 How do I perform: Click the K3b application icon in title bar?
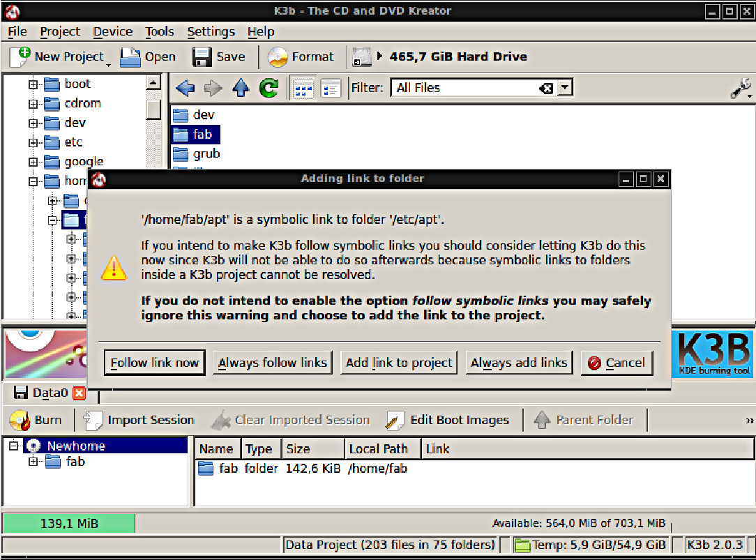point(13,11)
